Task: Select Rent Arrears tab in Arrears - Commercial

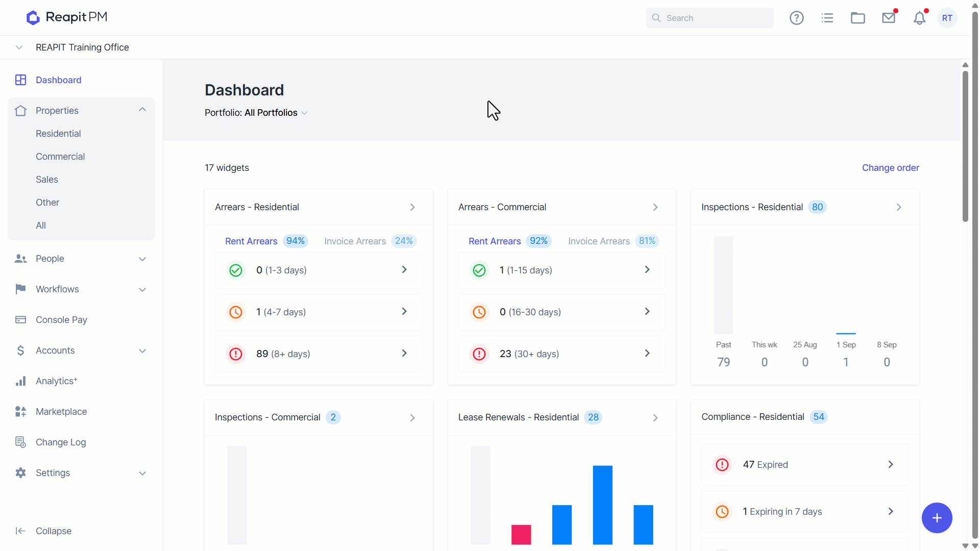Action: (495, 241)
